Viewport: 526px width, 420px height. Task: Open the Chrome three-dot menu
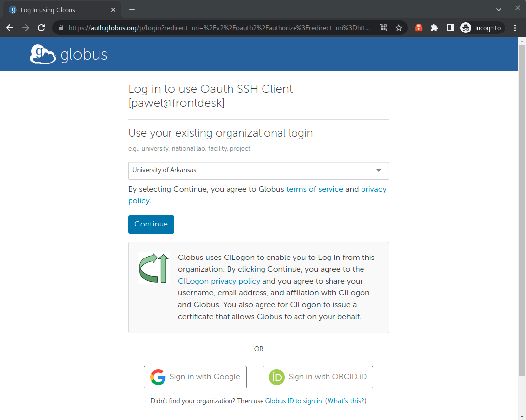tap(515, 28)
